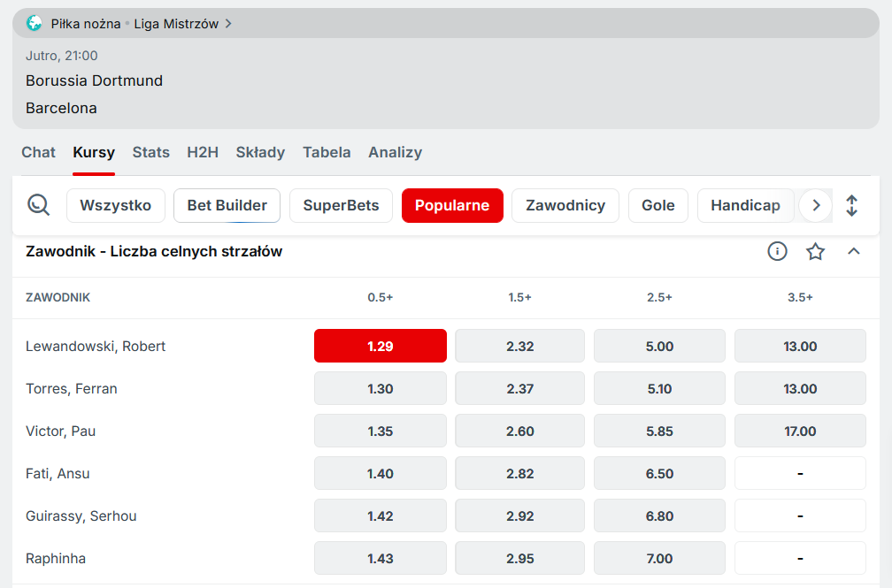Open the Chat tab
892x588 pixels.
tap(38, 152)
